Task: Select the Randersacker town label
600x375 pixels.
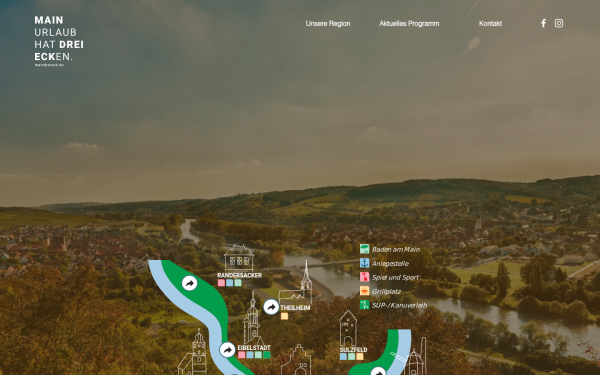Action: 240,276
